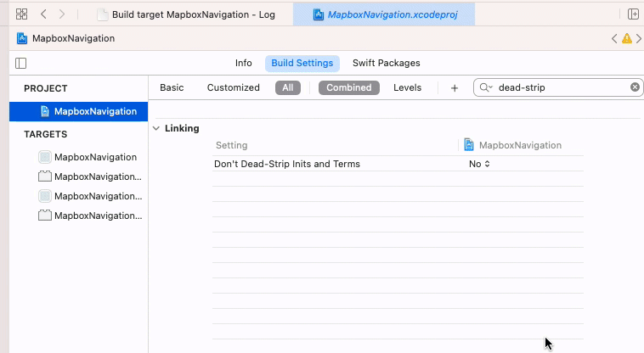Click the Linking section title

(182, 128)
